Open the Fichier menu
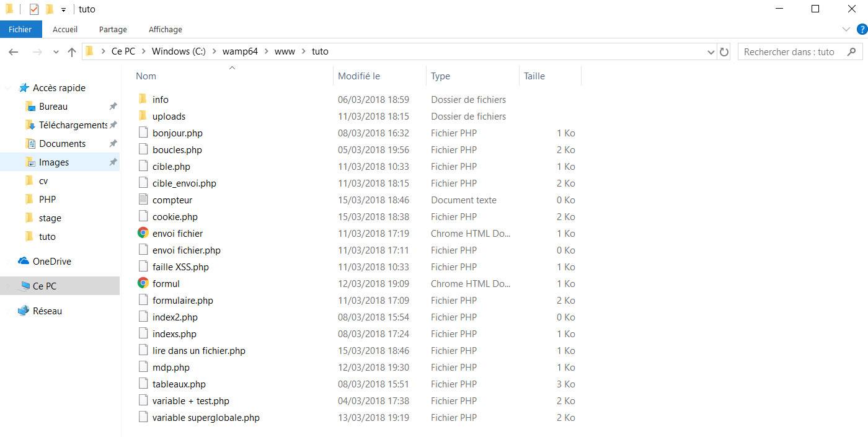The height and width of the screenshot is (437, 868). pos(20,29)
